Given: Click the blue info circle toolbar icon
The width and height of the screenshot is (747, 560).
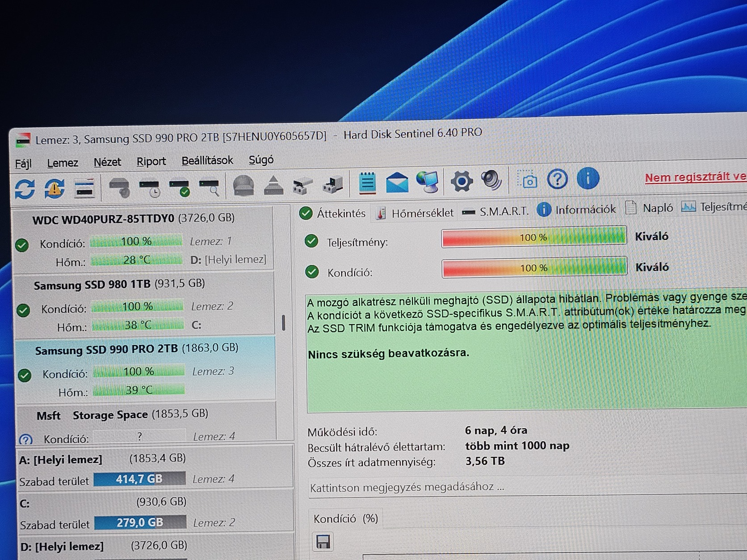Looking at the screenshot, I should pos(588,178).
